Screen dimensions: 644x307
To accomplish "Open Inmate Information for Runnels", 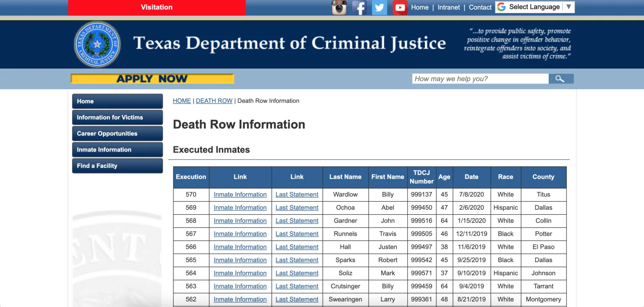I will tap(240, 234).
